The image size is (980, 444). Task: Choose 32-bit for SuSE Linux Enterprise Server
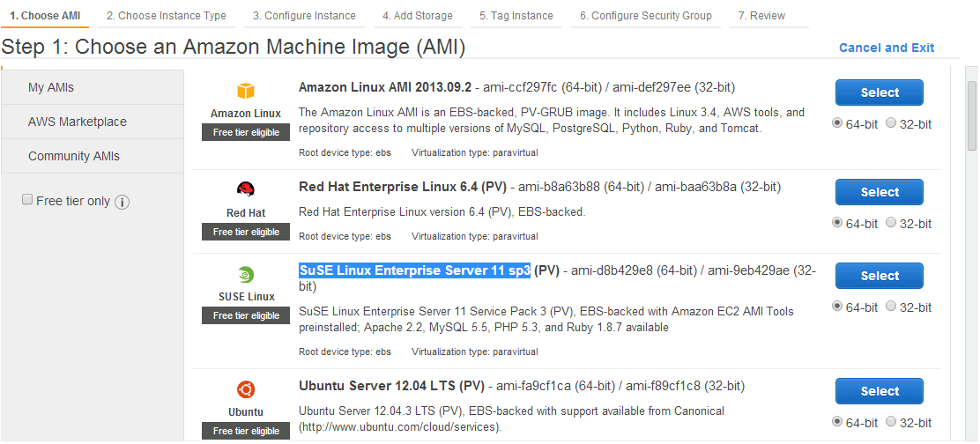pyautogui.click(x=891, y=306)
